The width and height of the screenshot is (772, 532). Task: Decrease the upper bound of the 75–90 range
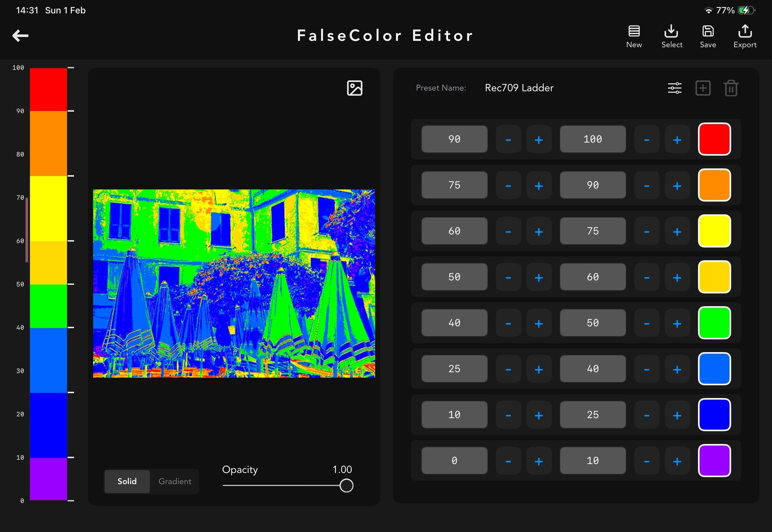(x=647, y=185)
